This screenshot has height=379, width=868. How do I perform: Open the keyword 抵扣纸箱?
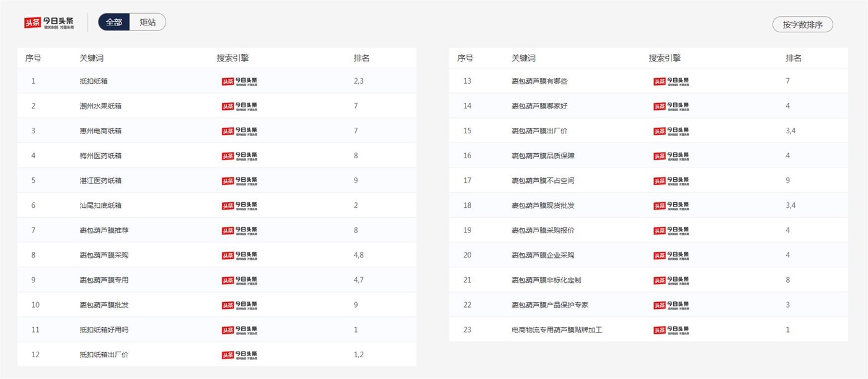coord(94,81)
